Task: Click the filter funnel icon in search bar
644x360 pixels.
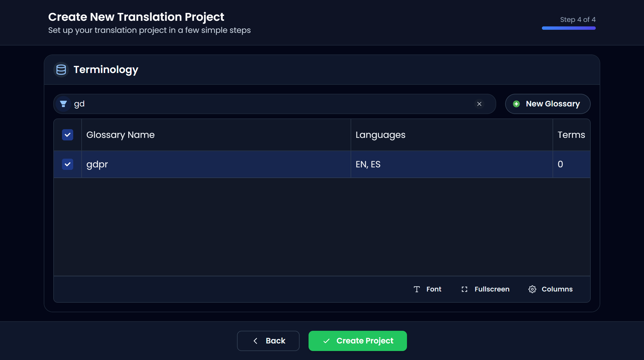Action: tap(63, 104)
